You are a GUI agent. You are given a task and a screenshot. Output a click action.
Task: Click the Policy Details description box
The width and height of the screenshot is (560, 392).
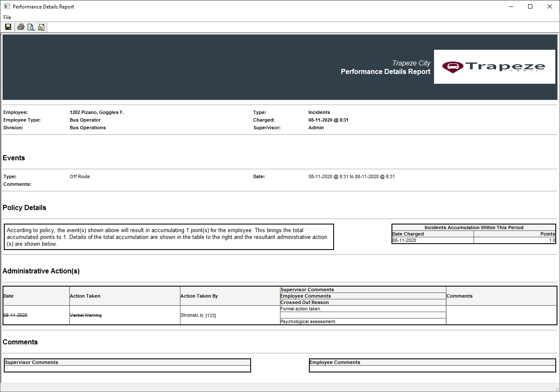pos(168,236)
